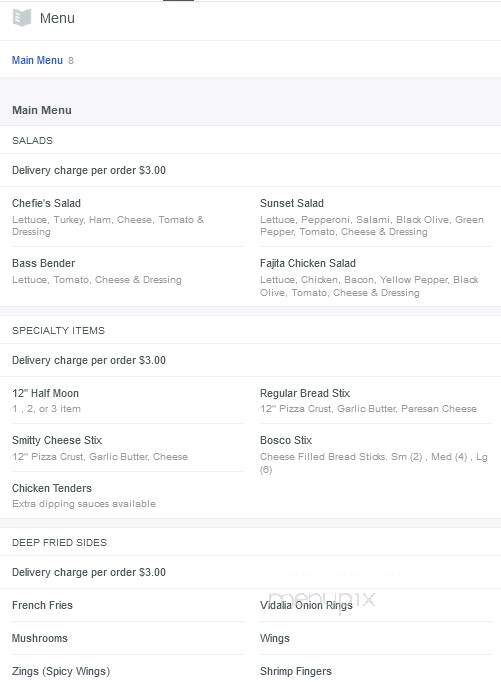This screenshot has height=682, width=501.
Task: Choose the Shrimp Fingers item
Action: (296, 671)
